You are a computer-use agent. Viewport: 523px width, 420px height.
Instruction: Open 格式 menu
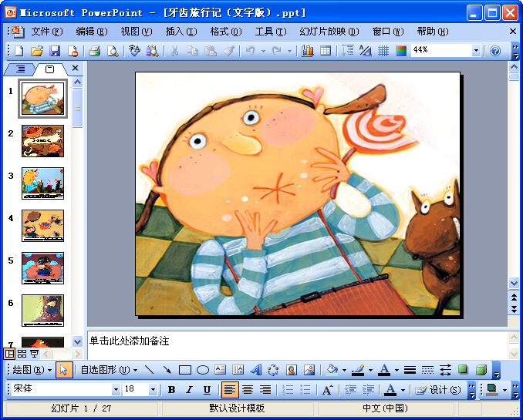point(226,32)
